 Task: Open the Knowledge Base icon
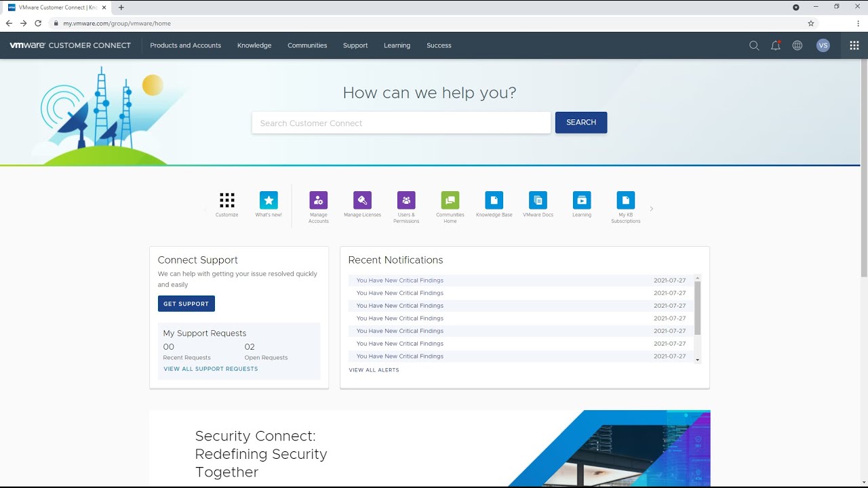point(494,200)
